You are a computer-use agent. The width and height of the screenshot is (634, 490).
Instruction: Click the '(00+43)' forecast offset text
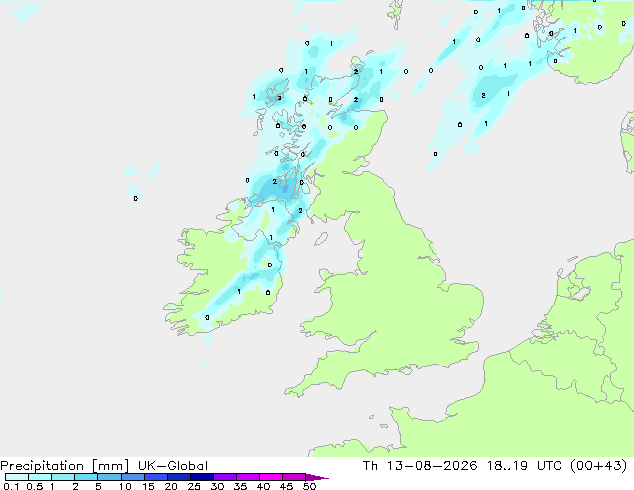pyautogui.click(x=598, y=466)
